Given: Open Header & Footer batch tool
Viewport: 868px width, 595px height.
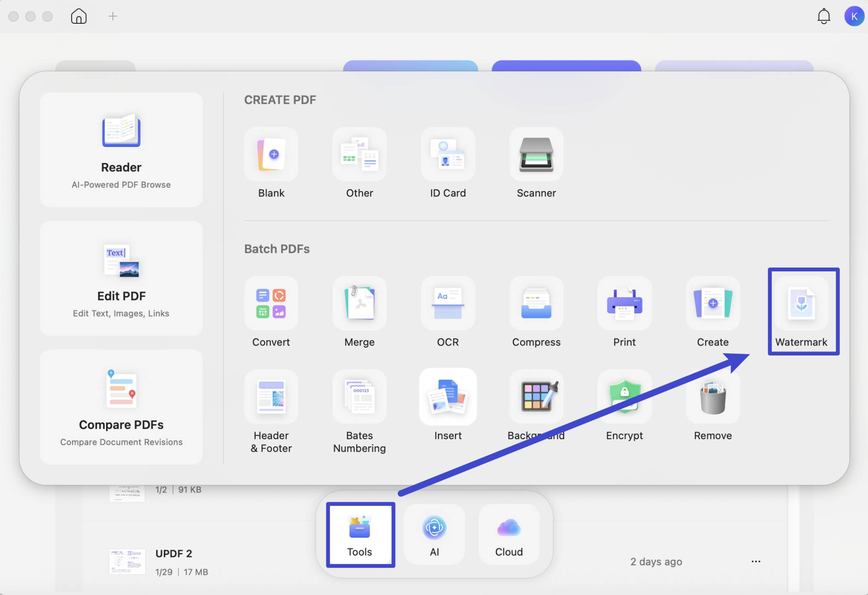Looking at the screenshot, I should tap(271, 397).
